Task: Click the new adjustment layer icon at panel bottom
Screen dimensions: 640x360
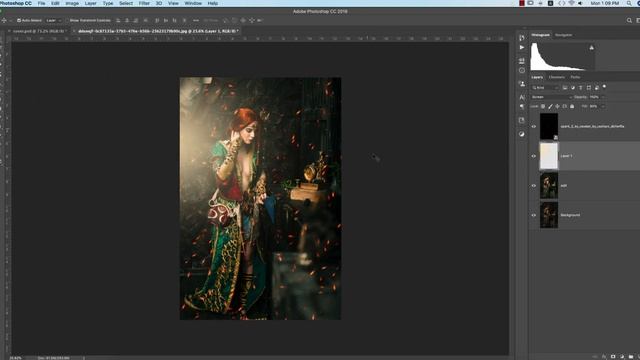Action: click(622, 356)
